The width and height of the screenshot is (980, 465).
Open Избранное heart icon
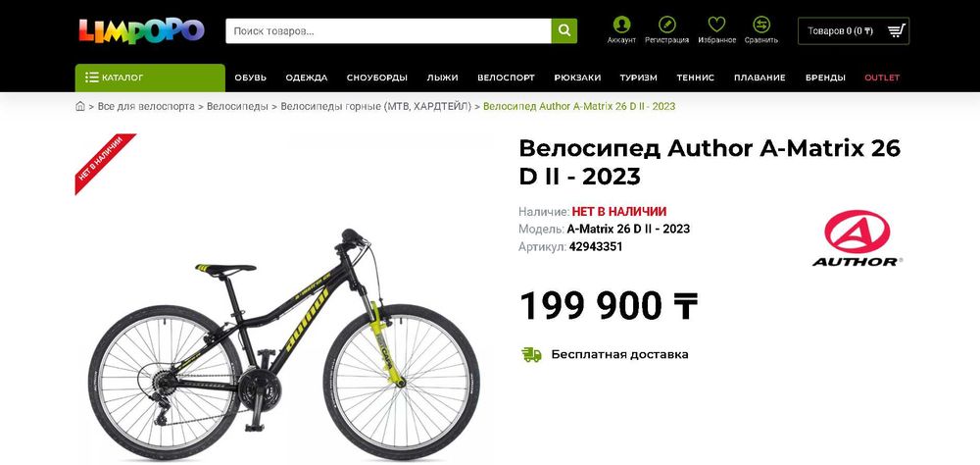point(716,26)
